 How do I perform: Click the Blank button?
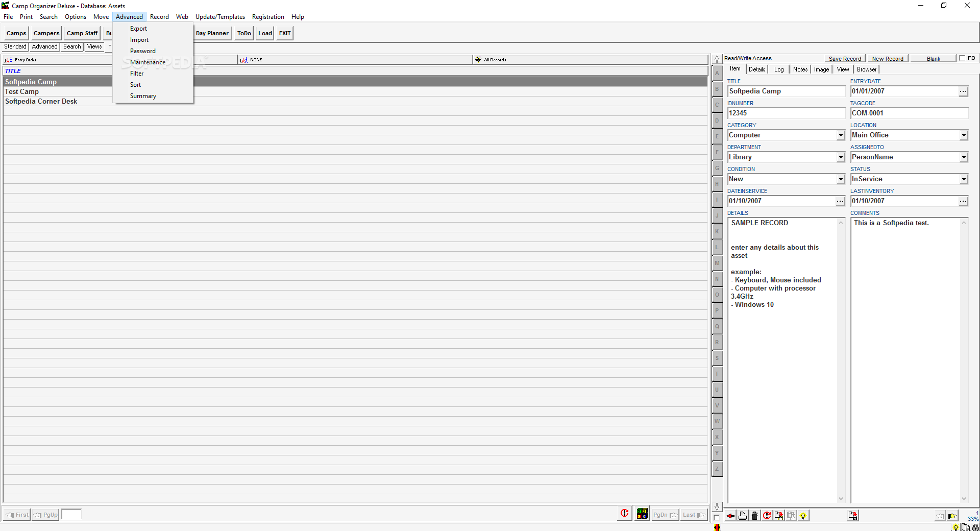(x=933, y=59)
